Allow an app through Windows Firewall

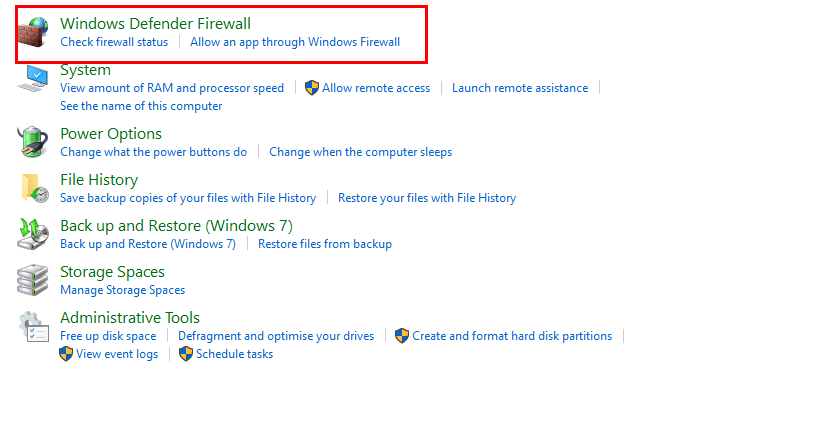tap(295, 42)
